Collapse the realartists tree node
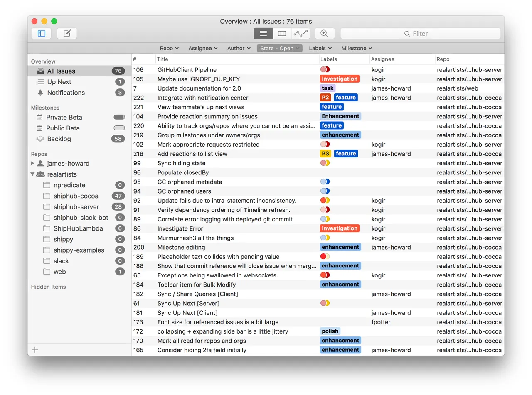The width and height of the screenshot is (532, 395). tap(33, 174)
